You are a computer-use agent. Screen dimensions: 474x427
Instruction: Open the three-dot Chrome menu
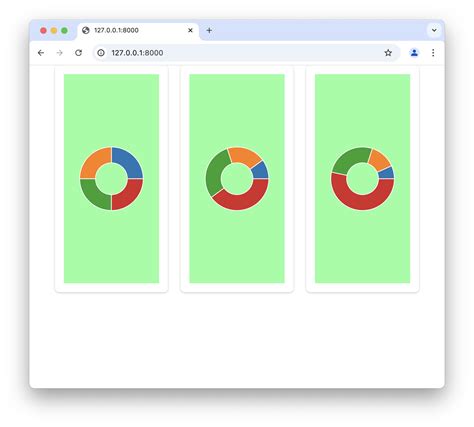coord(433,53)
